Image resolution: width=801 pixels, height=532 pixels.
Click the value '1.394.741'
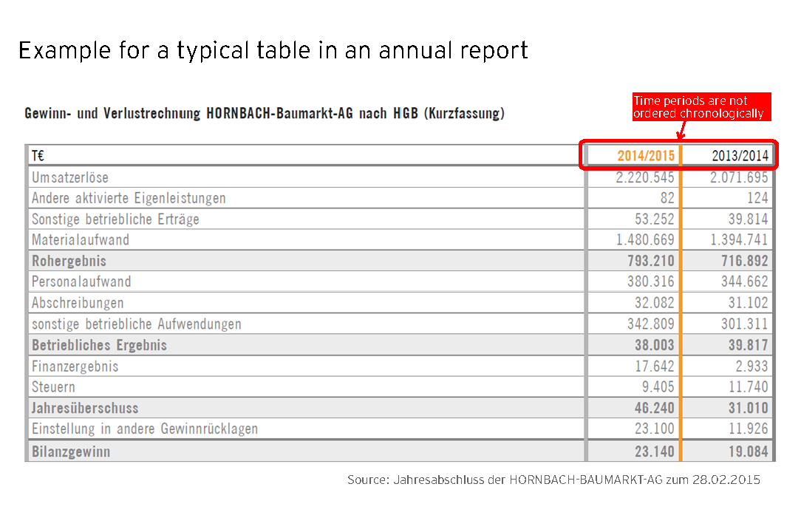coord(739,239)
